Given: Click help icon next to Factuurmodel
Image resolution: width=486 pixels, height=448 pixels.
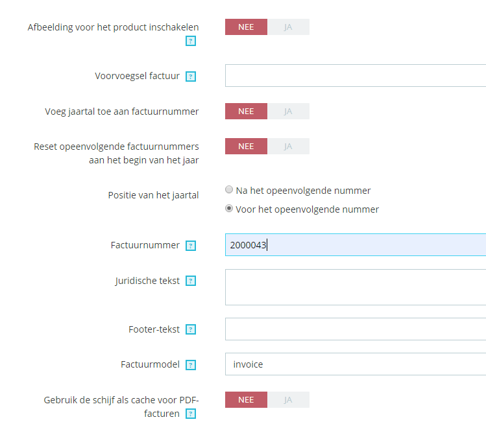Looking at the screenshot, I should point(191,365).
